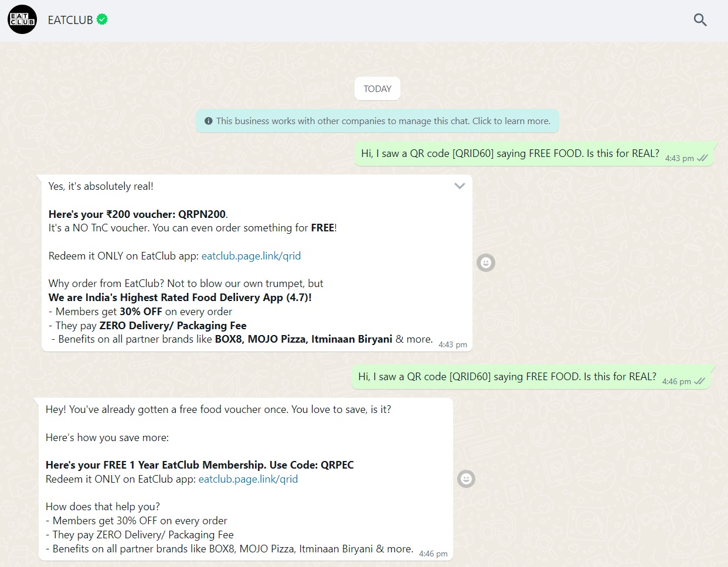728x567 pixels.
Task: Click 'Hey! You've already gotten a free food voucher' line
Action: click(x=218, y=409)
